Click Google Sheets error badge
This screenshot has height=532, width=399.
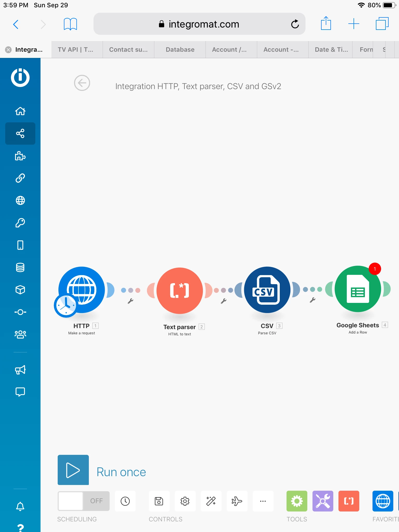[x=375, y=269]
